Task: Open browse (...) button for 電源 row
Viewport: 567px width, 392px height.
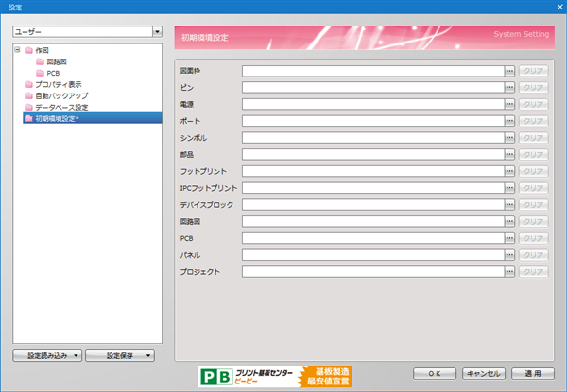Action: [x=508, y=104]
